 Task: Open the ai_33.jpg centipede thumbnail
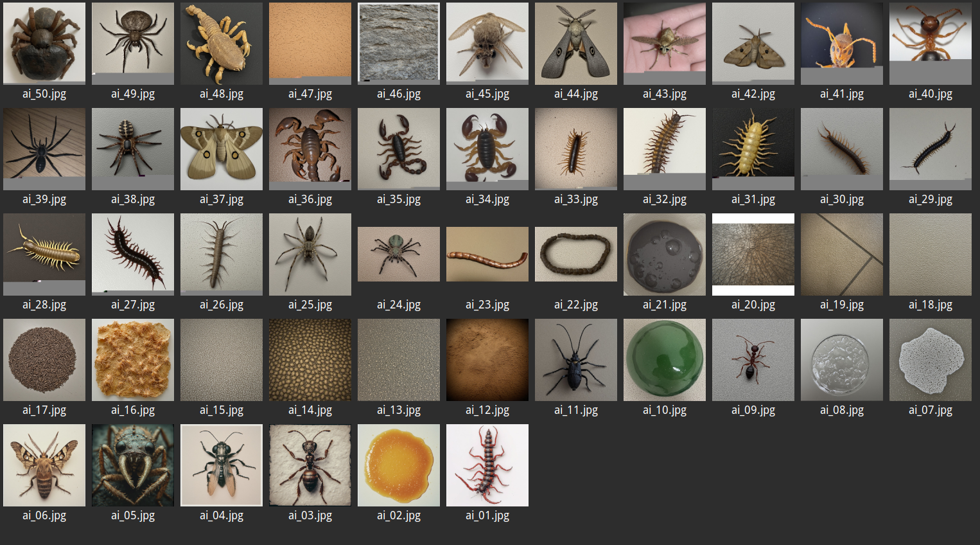tap(576, 149)
